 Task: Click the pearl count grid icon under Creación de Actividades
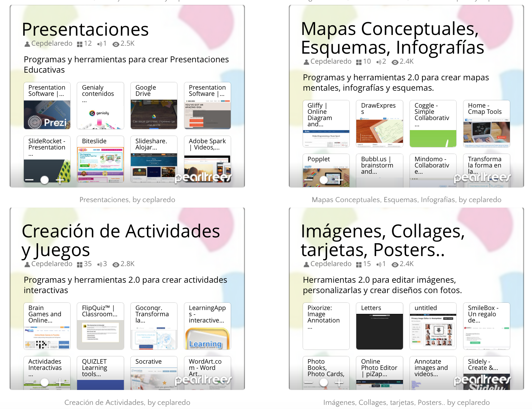(80, 264)
